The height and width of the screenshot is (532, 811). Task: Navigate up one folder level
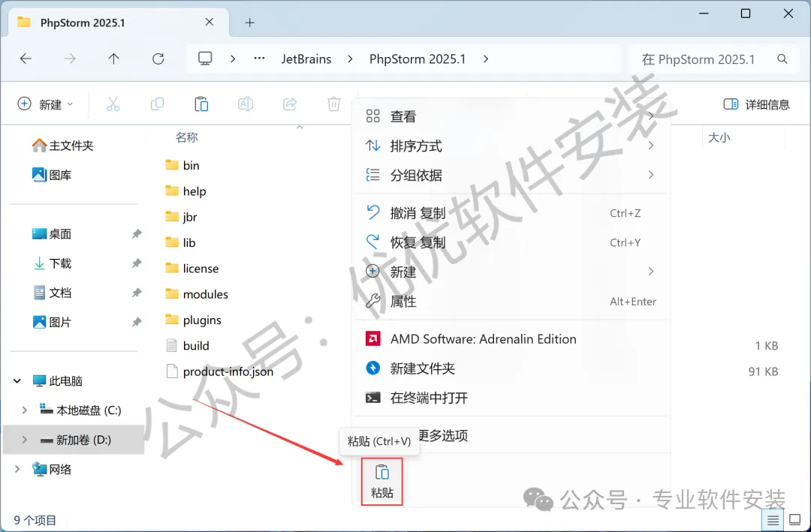click(x=114, y=59)
